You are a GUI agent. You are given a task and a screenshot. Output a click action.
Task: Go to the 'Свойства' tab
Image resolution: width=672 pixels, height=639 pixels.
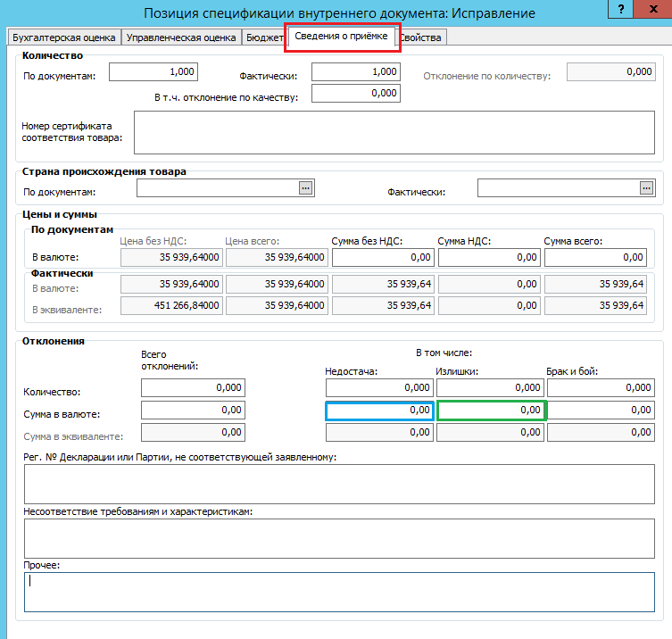422,37
